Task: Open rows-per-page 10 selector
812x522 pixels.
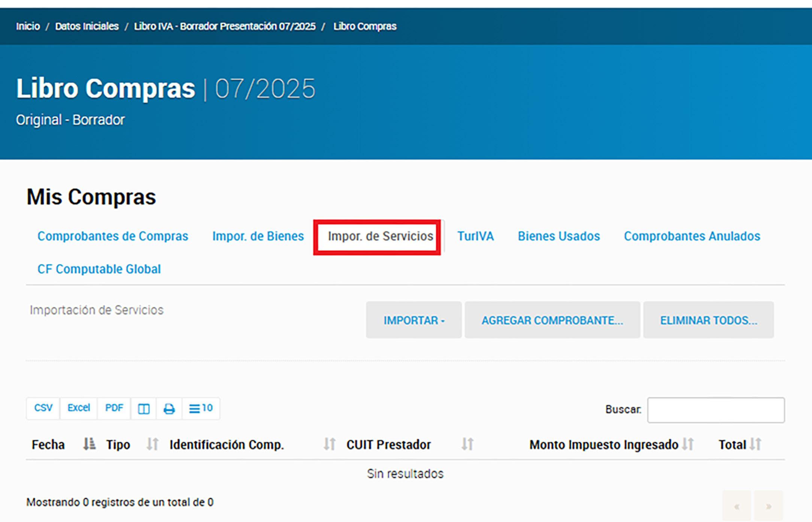Action: [201, 409]
